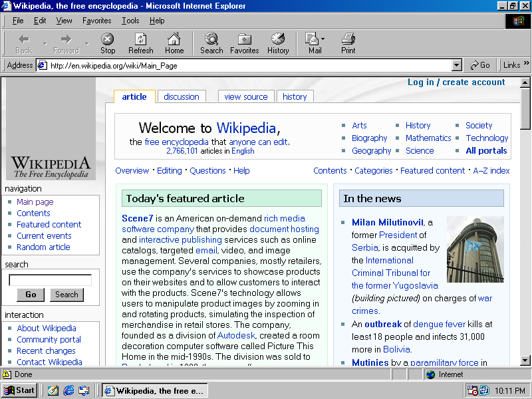
Task: Click Log in / create account
Action: tap(456, 82)
